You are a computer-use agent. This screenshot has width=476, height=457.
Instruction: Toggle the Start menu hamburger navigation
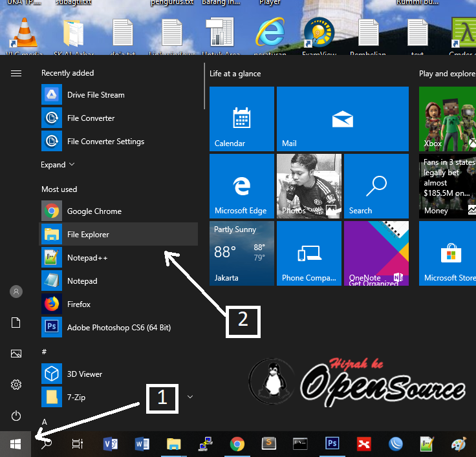point(16,74)
